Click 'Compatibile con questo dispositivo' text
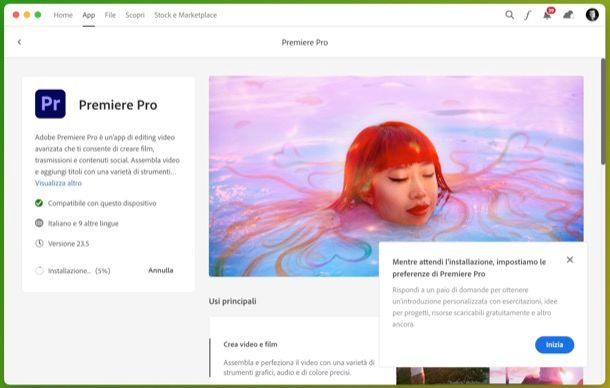 coord(102,203)
